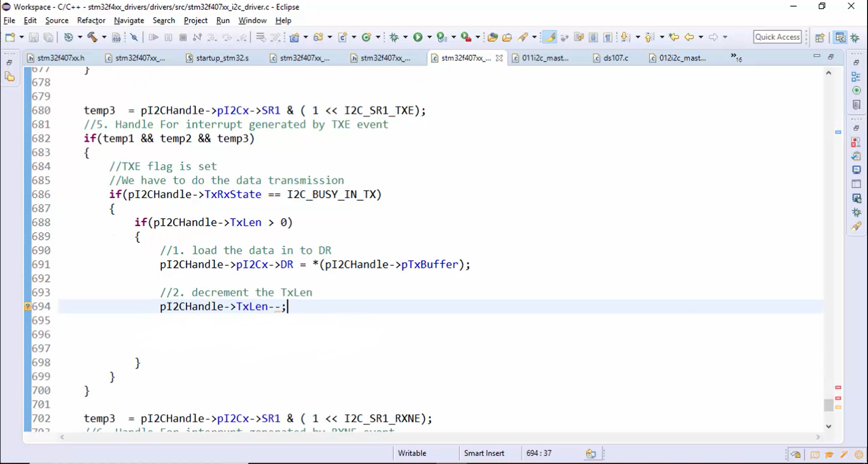
Task: Open the Debug configurations dropdown arrow
Action: click(405, 37)
